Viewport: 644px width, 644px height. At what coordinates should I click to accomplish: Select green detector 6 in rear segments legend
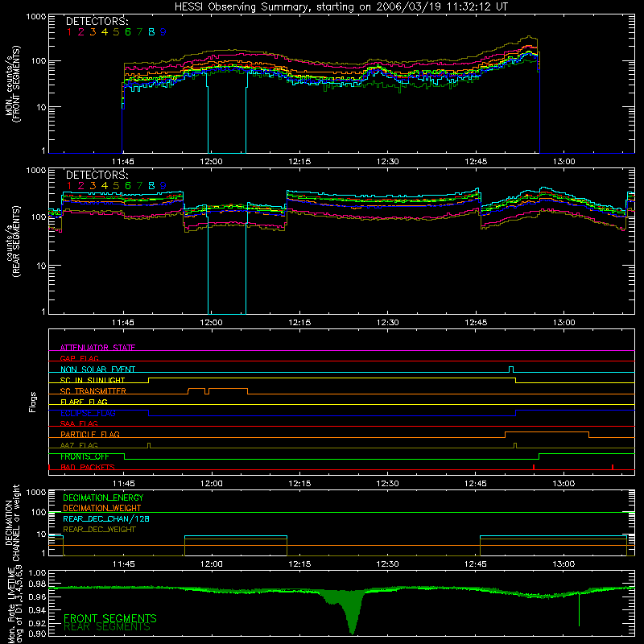(128, 186)
